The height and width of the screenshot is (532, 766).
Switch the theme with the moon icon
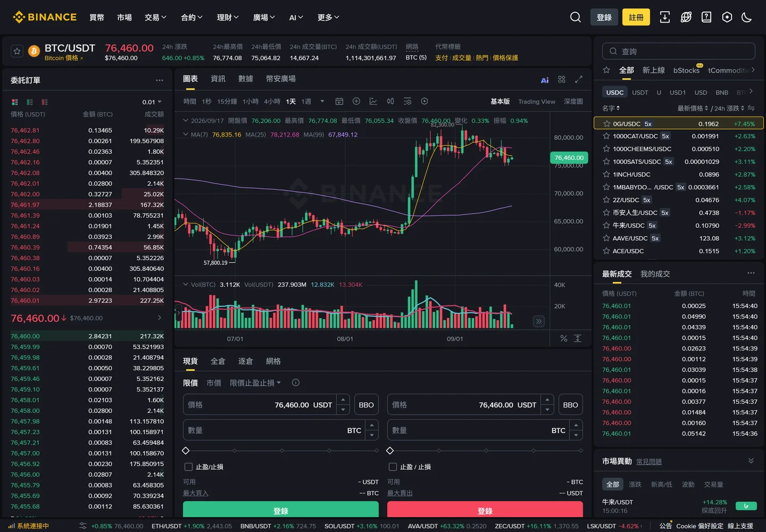pyautogui.click(x=747, y=18)
